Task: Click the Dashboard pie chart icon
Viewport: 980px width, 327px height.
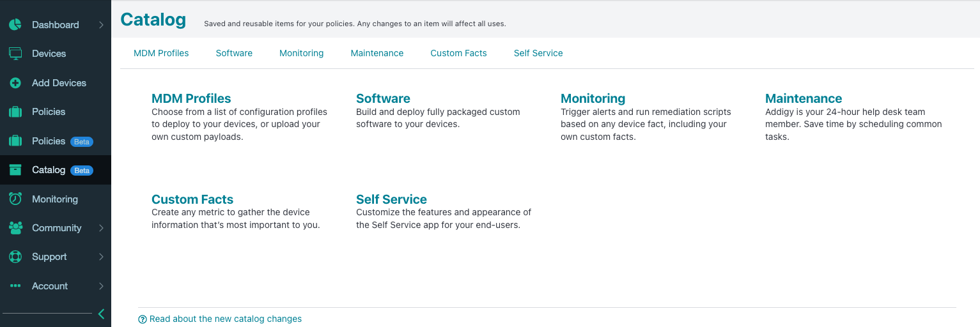Action: click(15, 25)
